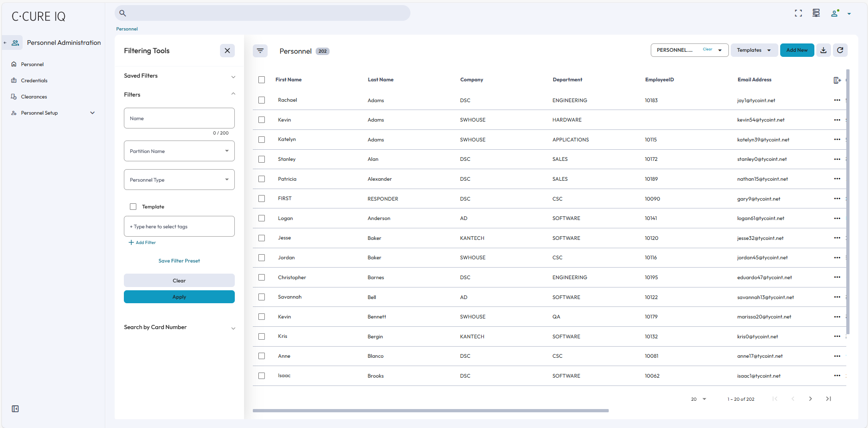Go to next page of results
868x428 pixels.
pos(810,399)
